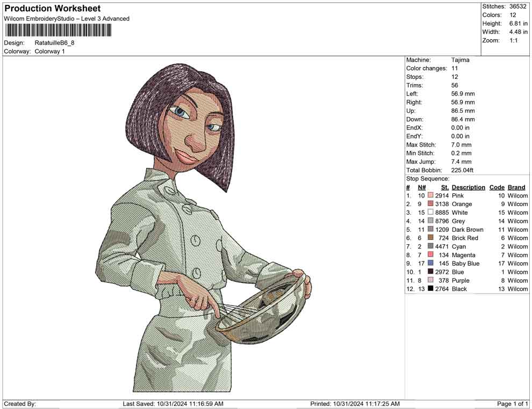Click stitch count '4471' in Cyan row
The width and height of the screenshot is (532, 409).
[442, 246]
